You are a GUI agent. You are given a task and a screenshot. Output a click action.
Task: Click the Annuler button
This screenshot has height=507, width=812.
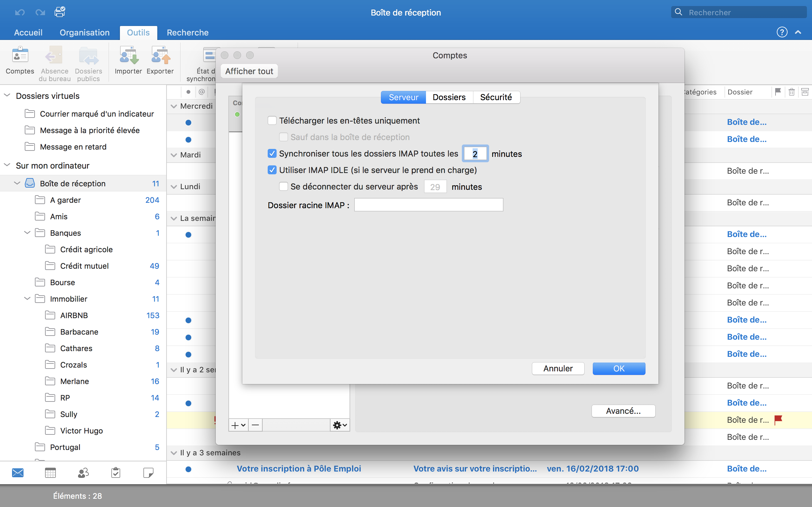(x=558, y=369)
